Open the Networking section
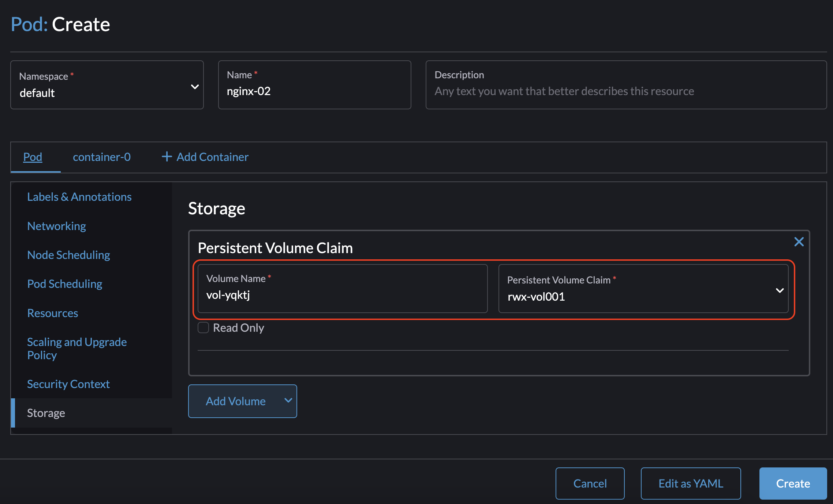Viewport: 833px width, 504px height. (x=56, y=226)
